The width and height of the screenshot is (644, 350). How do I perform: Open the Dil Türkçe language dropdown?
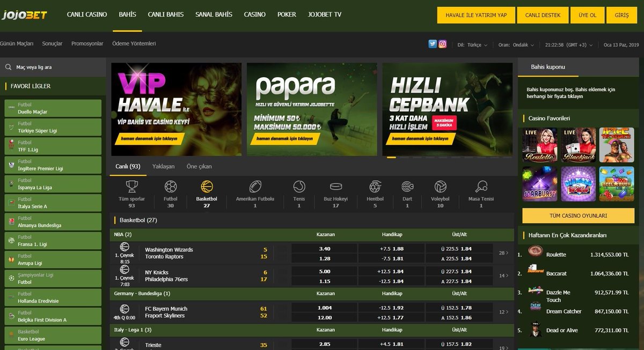(x=472, y=45)
